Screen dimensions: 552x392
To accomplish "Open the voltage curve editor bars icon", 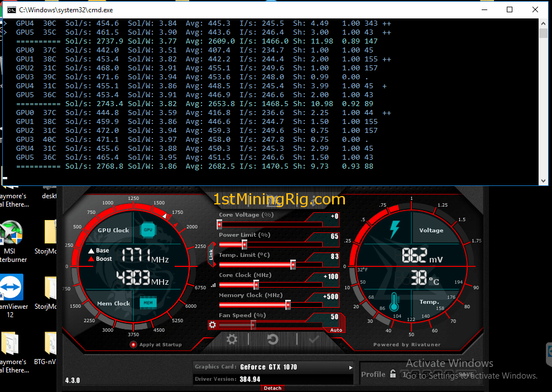I will (x=213, y=285).
